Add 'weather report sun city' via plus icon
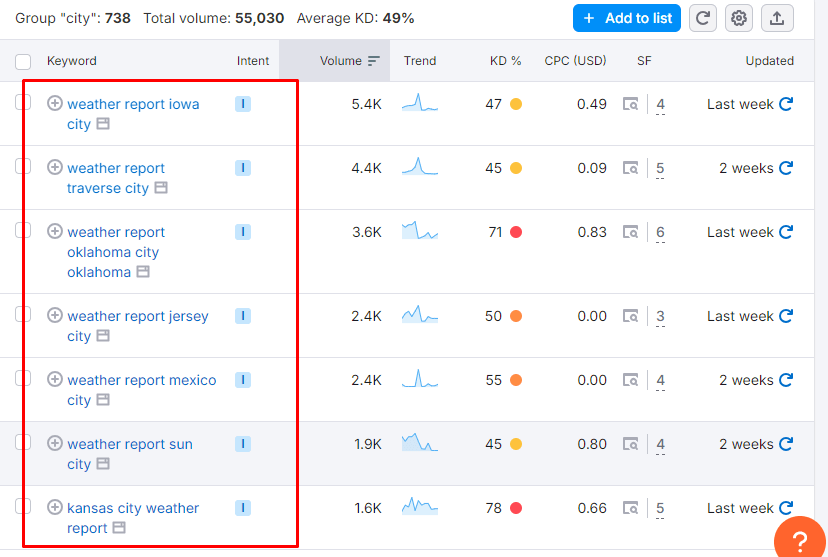This screenshot has width=828, height=557. (55, 442)
